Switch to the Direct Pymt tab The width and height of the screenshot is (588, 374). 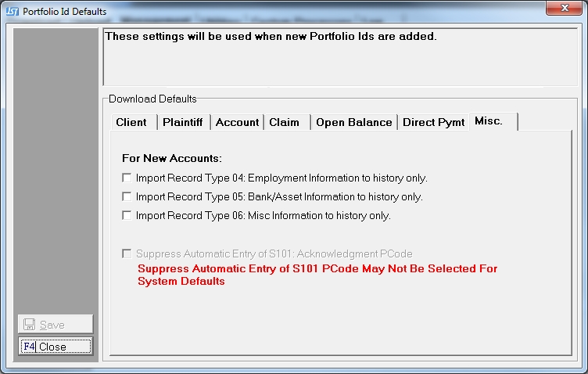[x=433, y=122]
